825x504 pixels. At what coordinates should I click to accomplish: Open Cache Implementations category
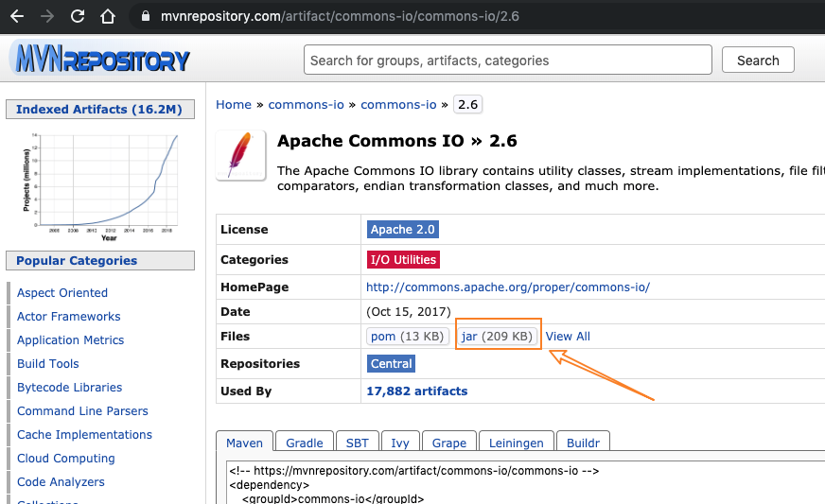[x=84, y=435]
